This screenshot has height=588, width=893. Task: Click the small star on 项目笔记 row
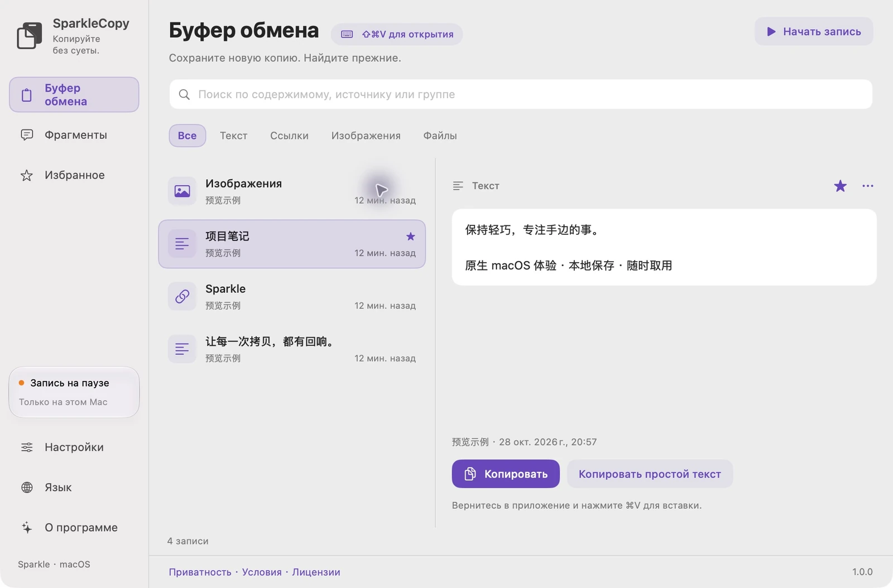pyautogui.click(x=411, y=237)
